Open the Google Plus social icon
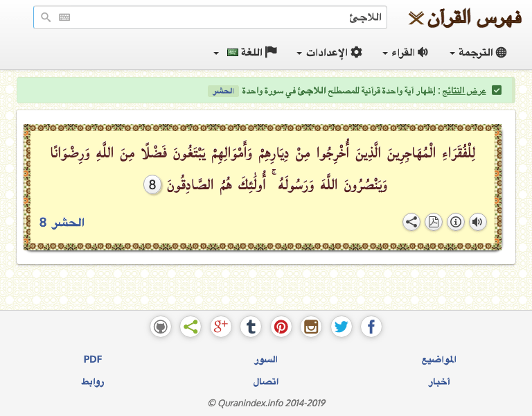This screenshot has width=532, height=416. tap(221, 327)
